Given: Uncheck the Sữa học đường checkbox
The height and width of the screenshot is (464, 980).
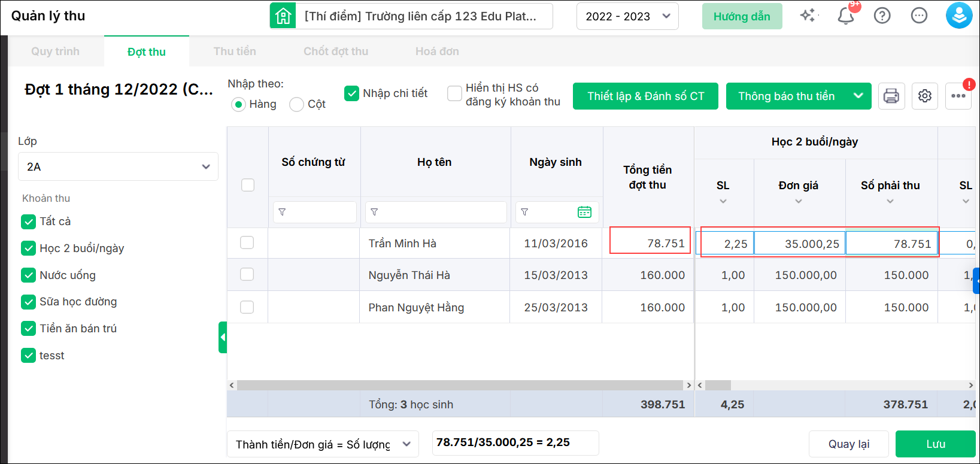Looking at the screenshot, I should tap(28, 302).
